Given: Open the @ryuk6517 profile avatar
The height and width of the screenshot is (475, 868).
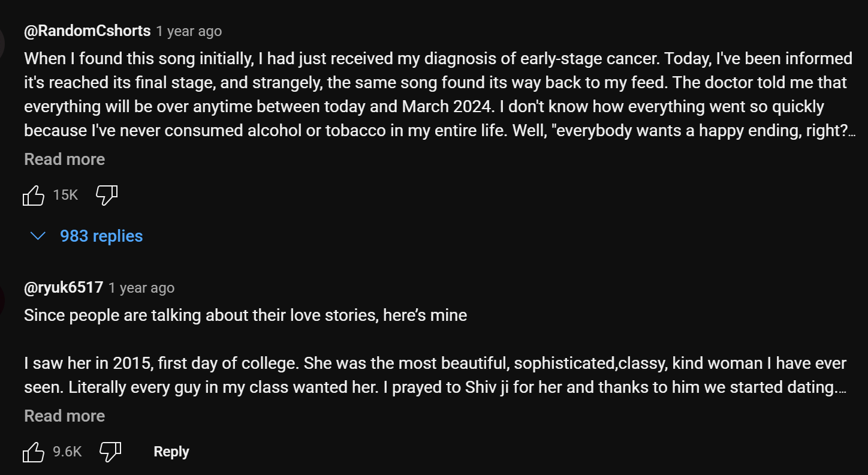Looking at the screenshot, I should coord(2,297).
